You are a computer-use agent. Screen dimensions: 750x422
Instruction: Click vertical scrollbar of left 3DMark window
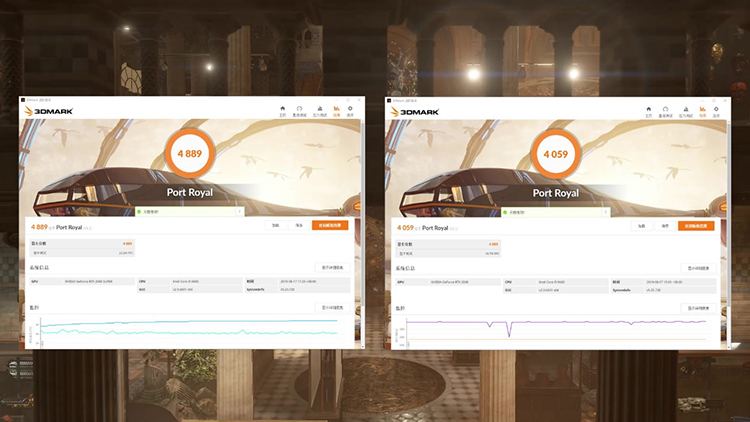coord(362,233)
